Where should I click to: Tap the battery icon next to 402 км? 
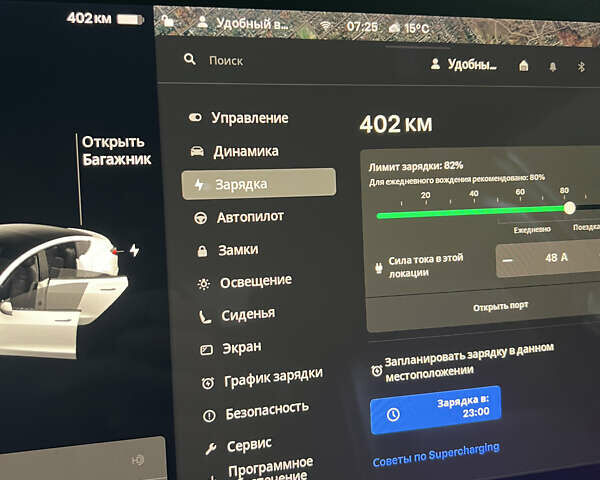point(130,19)
